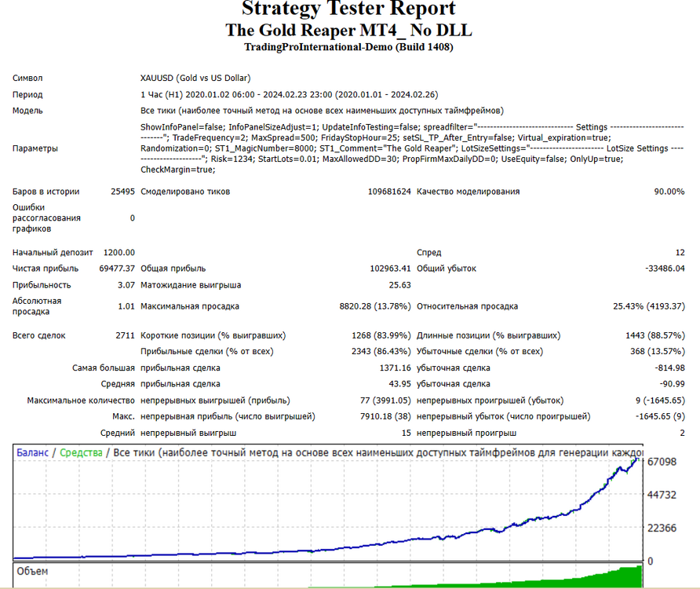
Task: Click the Длинные позиции (% выигравших) label
Action: (488, 335)
